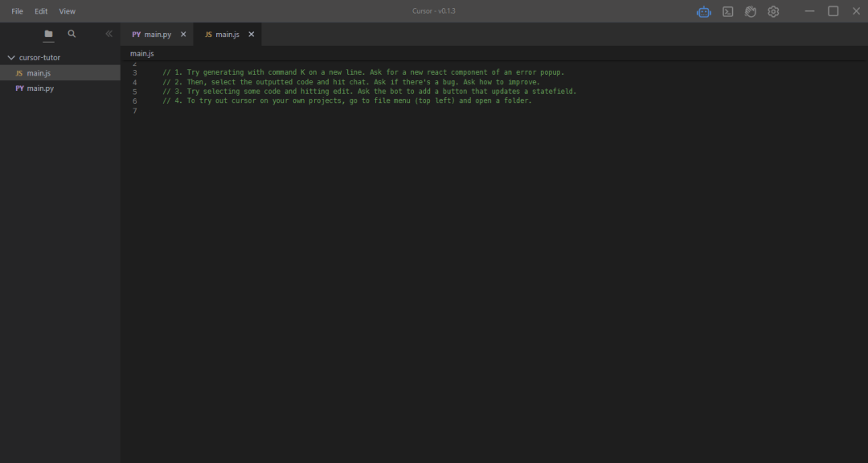Click the comment line about command K

point(363,72)
